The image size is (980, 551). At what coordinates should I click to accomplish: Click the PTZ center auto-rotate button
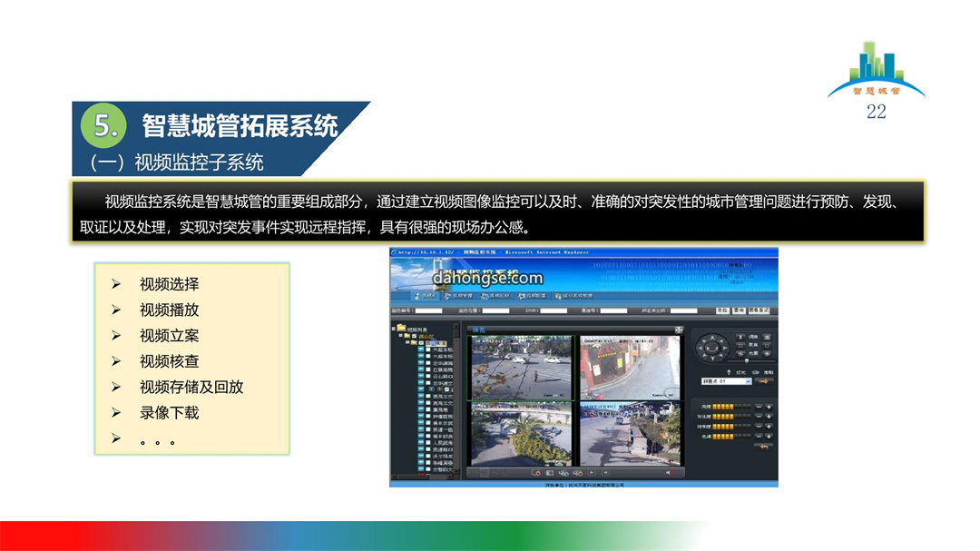point(712,349)
